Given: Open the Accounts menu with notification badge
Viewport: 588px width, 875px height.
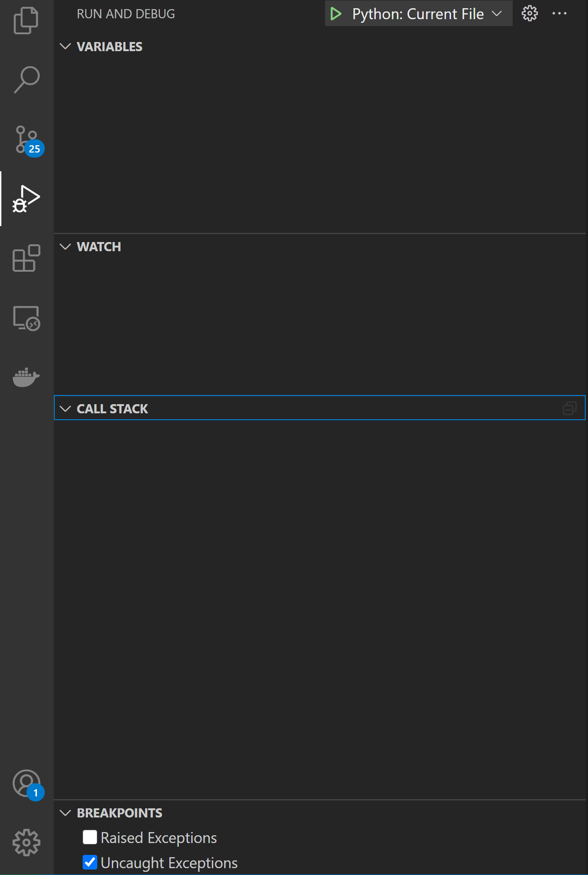Looking at the screenshot, I should pyautogui.click(x=26, y=784).
